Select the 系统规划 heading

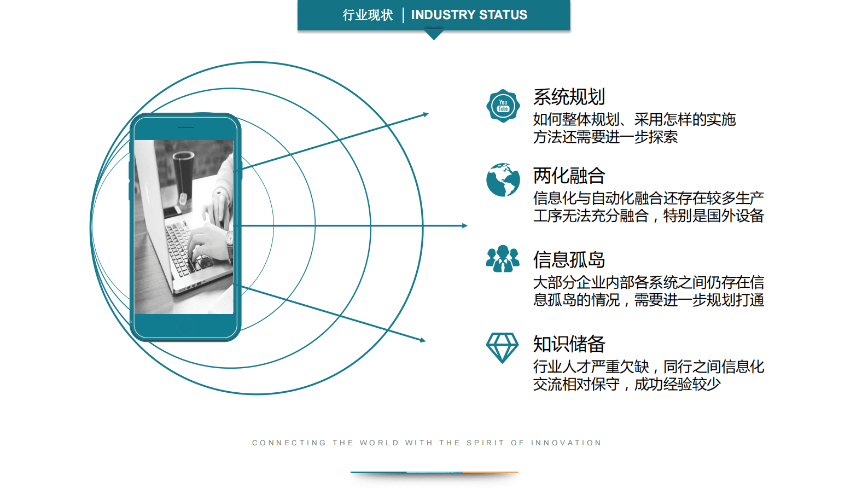(x=569, y=97)
